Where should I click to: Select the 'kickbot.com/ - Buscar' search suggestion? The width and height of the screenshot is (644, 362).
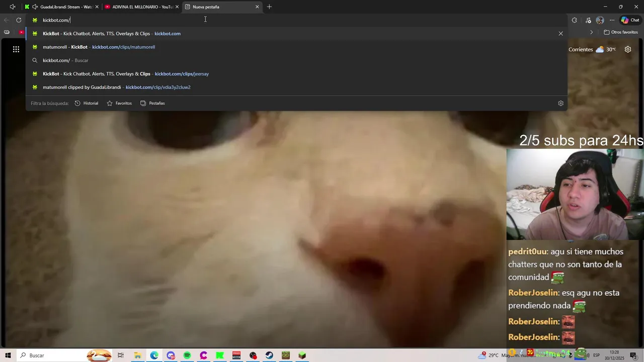(297, 60)
